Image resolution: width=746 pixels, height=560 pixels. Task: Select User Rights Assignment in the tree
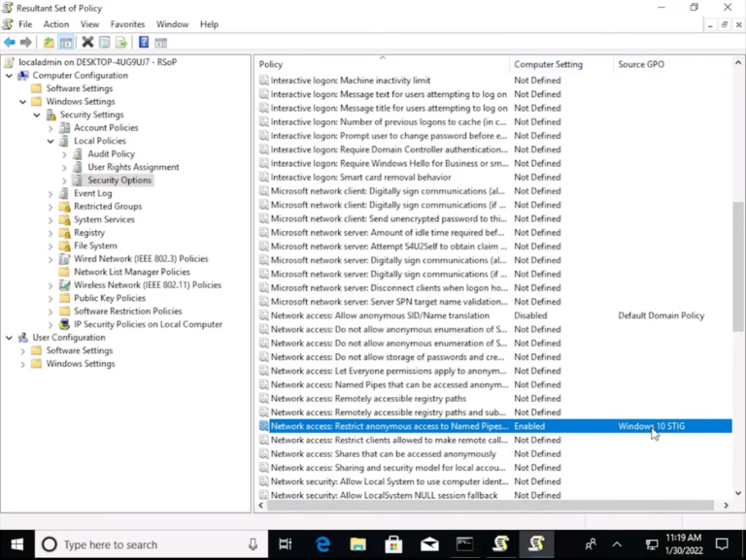tap(133, 167)
